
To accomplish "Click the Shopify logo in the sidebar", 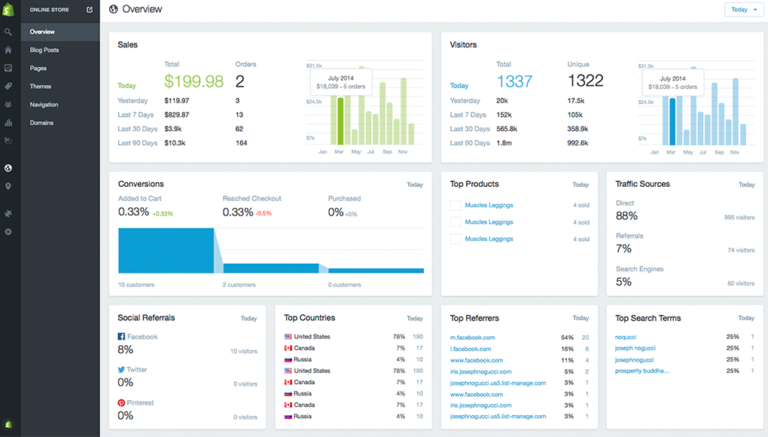I will (8, 10).
